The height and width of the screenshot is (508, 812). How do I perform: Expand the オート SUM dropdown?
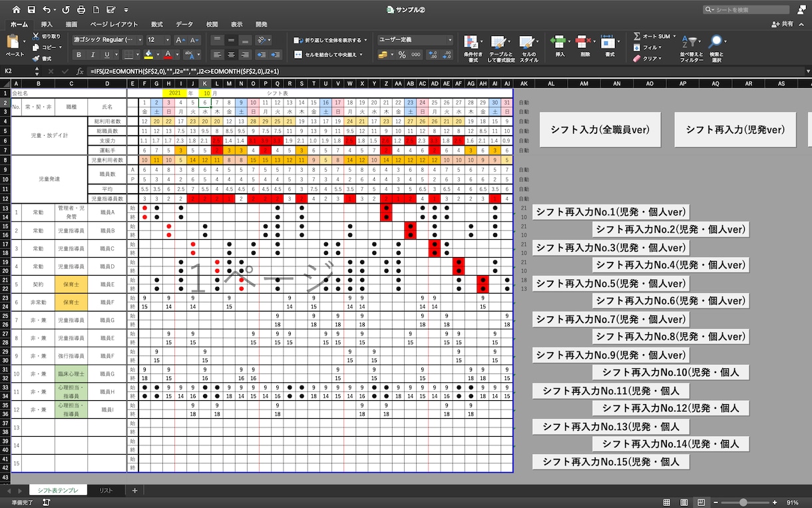pyautogui.click(x=674, y=37)
